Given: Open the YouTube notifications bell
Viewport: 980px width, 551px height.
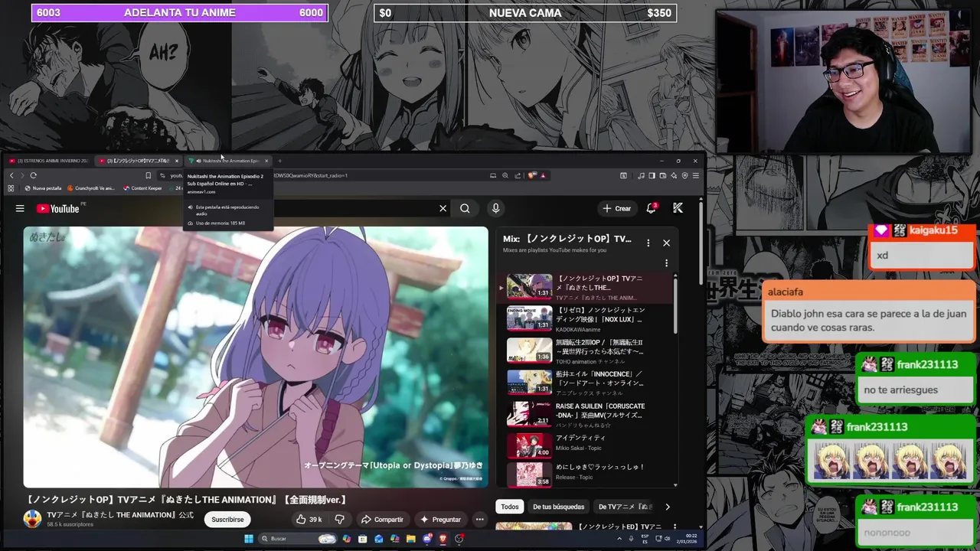Looking at the screenshot, I should (x=651, y=208).
